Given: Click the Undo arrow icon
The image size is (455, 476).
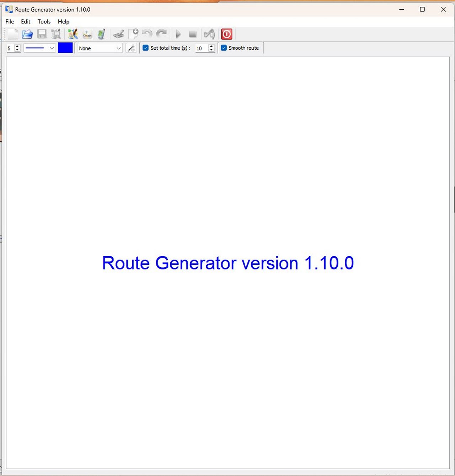Looking at the screenshot, I should (147, 34).
